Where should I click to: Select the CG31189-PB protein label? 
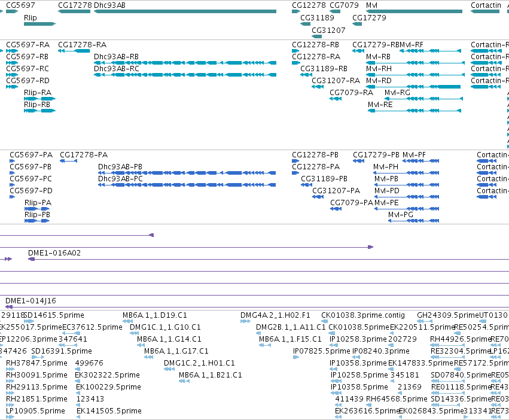324,179
